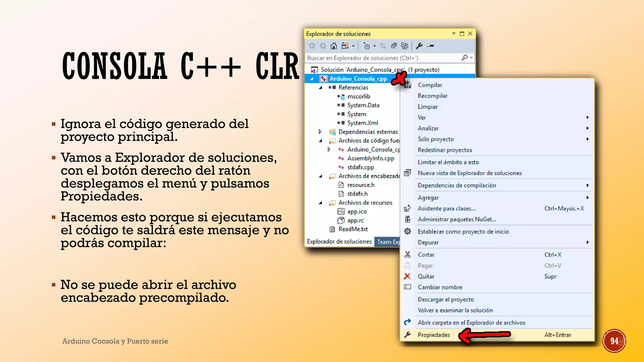Click the Cambiar nombre icon

pyautogui.click(x=408, y=287)
